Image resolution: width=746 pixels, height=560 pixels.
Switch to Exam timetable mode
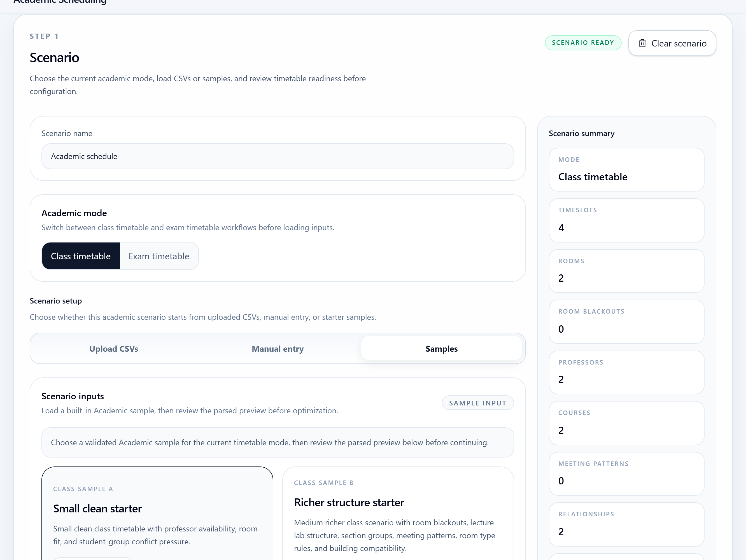(159, 256)
